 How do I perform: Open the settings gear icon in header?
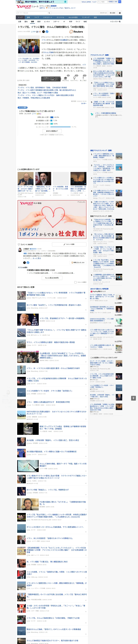tap(120, 13)
